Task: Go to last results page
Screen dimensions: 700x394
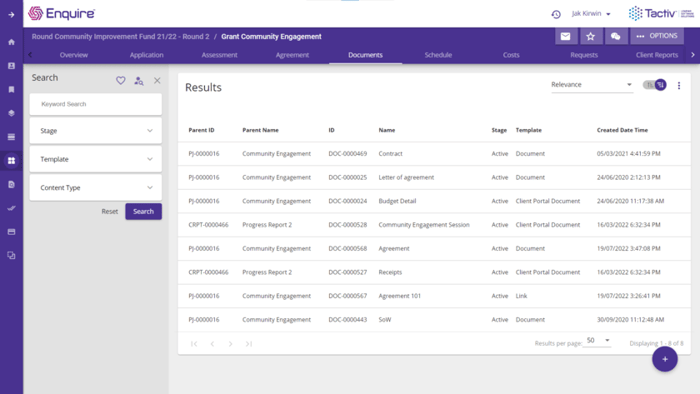Action: pyautogui.click(x=249, y=344)
